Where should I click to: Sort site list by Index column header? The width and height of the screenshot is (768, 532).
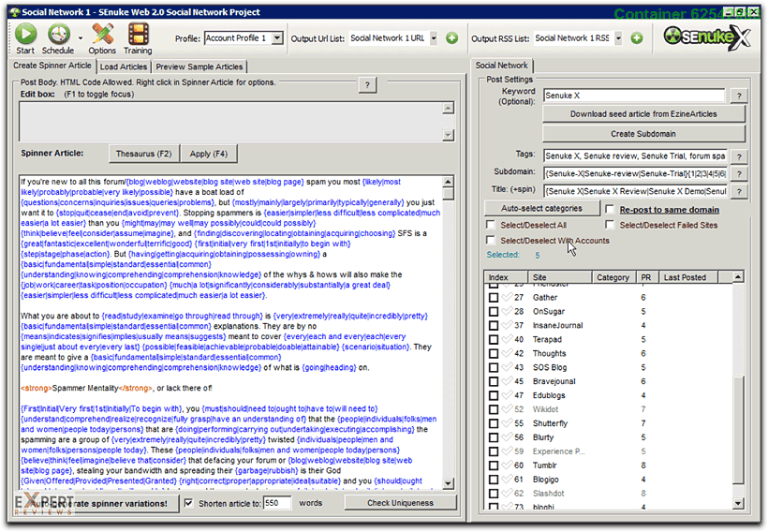tap(506, 277)
